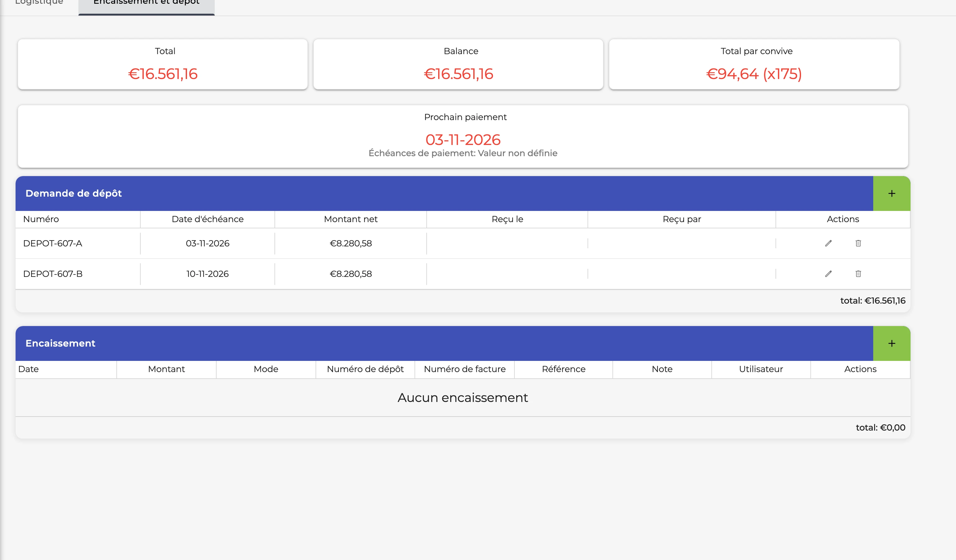Delete deposit DEPOT-607-A with trash icon
This screenshot has width=956, height=560.
point(858,243)
